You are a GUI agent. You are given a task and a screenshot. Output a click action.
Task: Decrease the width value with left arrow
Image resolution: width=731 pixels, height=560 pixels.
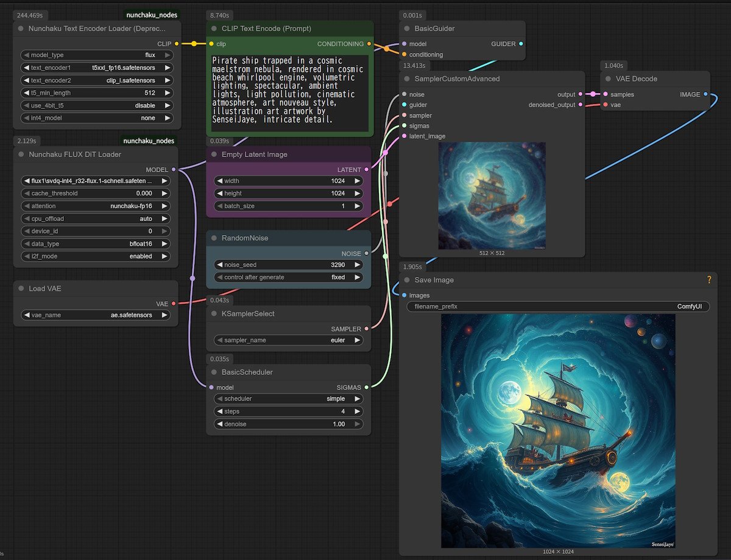[219, 181]
